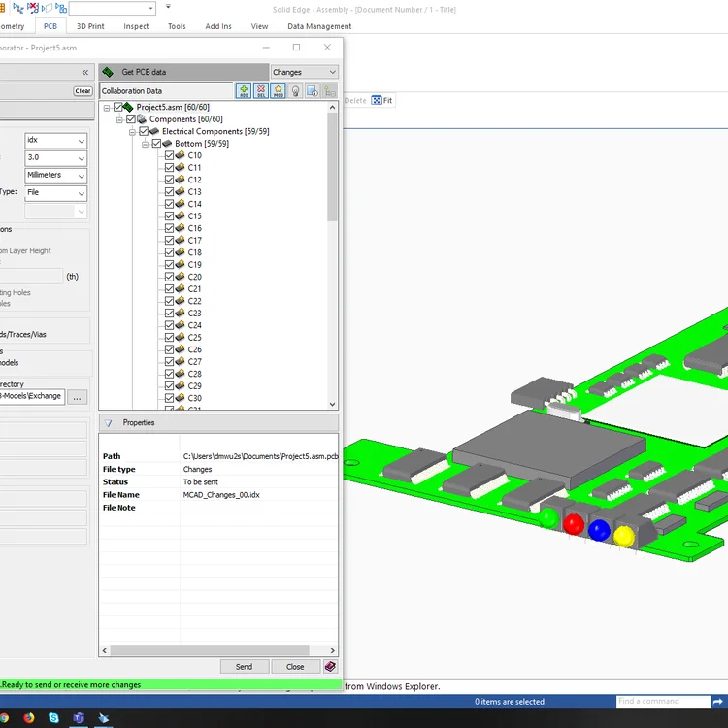Click the first select-tree quick access icon
This screenshot has height=728, width=728.
pos(18,8)
